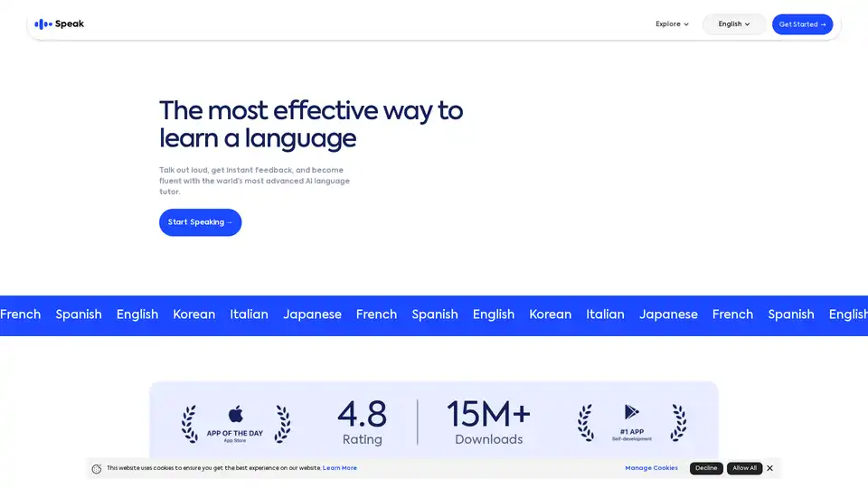Click the 4.8 Rating stat
Viewport: 868px width, 488px height.
tap(362, 423)
